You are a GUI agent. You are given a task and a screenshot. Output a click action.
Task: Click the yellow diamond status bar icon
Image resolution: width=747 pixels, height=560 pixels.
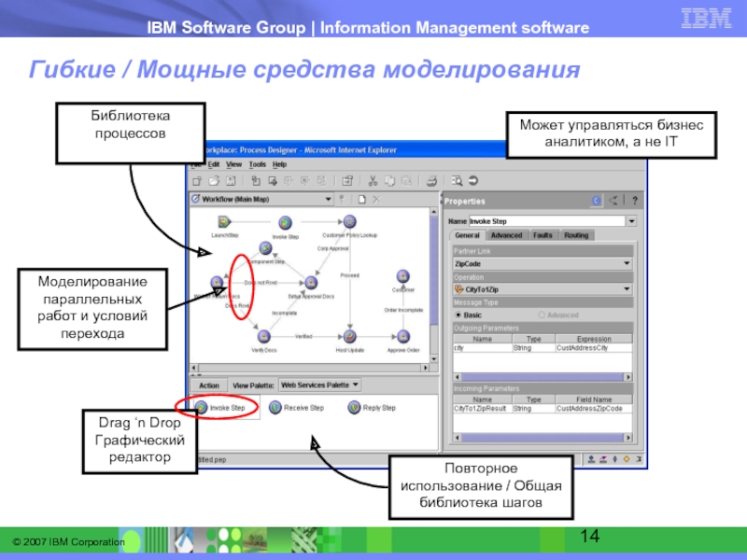tap(627, 459)
